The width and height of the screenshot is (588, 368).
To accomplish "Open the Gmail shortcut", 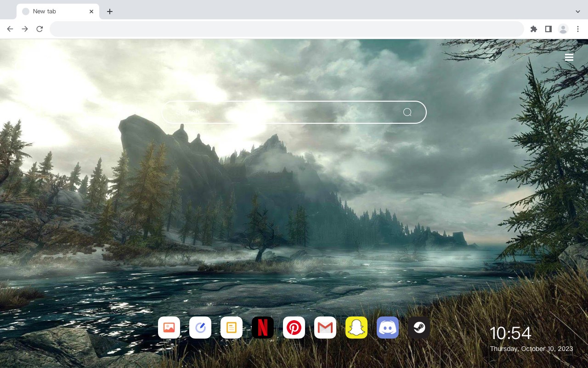I will 325,328.
